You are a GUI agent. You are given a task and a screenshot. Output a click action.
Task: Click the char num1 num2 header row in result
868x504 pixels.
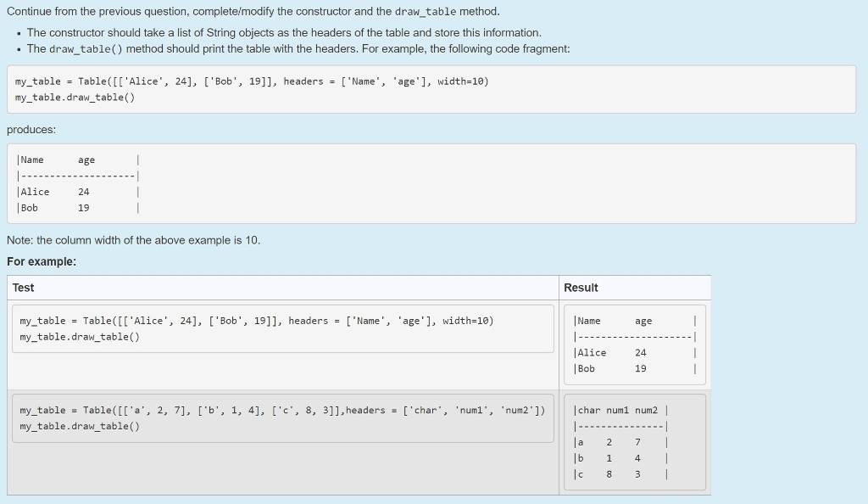(x=619, y=410)
